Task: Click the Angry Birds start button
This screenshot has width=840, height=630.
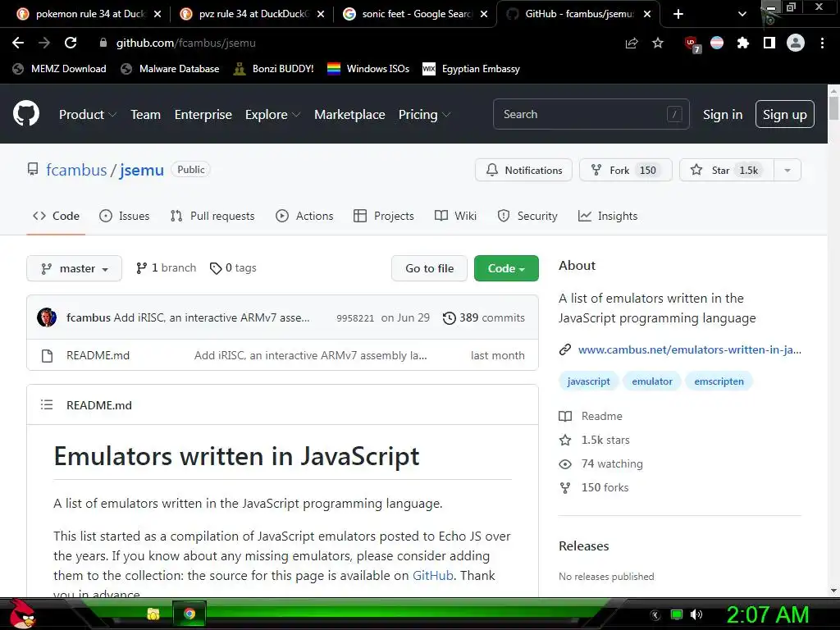Action: pyautogui.click(x=22, y=614)
